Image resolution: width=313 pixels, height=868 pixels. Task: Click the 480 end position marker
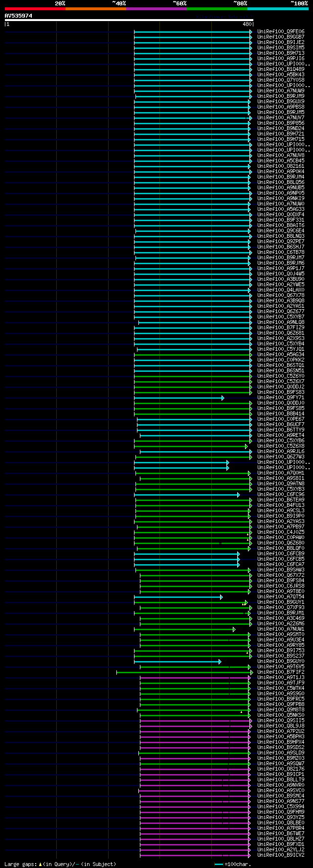[x=246, y=24]
